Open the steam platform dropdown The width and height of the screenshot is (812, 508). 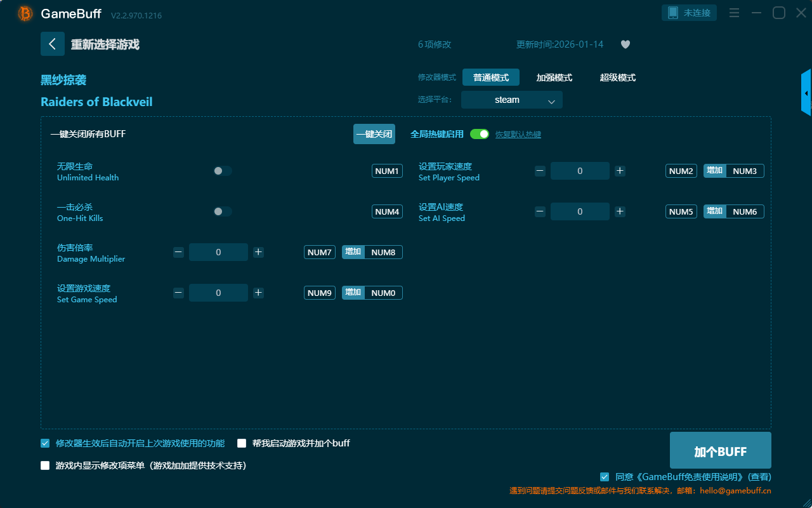coord(511,100)
